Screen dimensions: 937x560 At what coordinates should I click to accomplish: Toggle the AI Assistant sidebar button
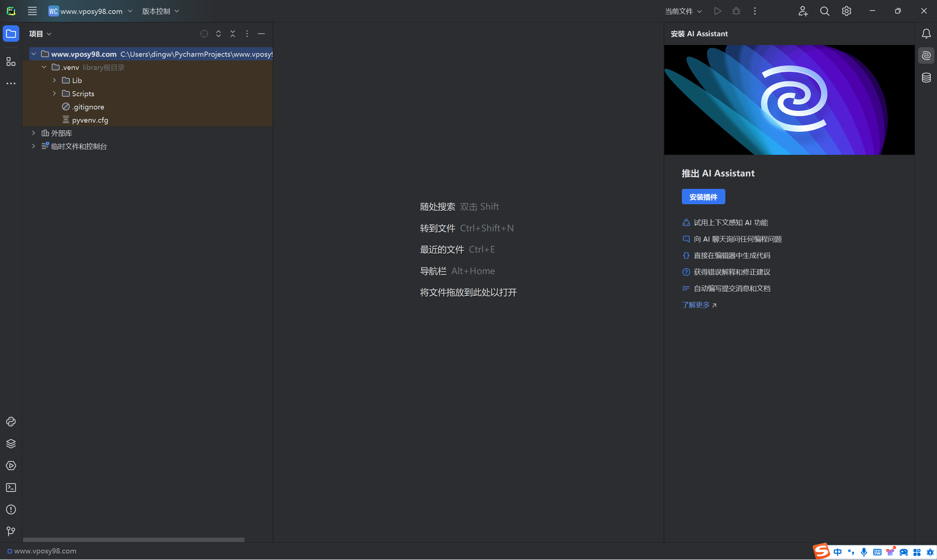926,56
